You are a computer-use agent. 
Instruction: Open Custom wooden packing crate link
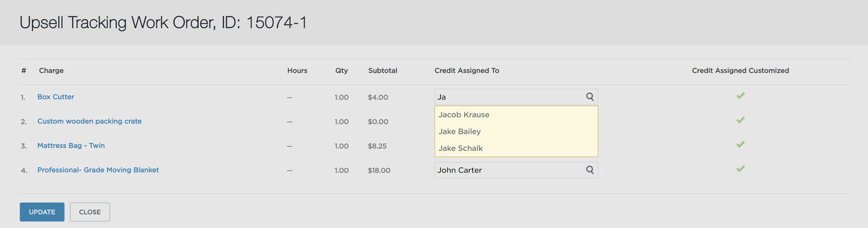pyautogui.click(x=89, y=121)
